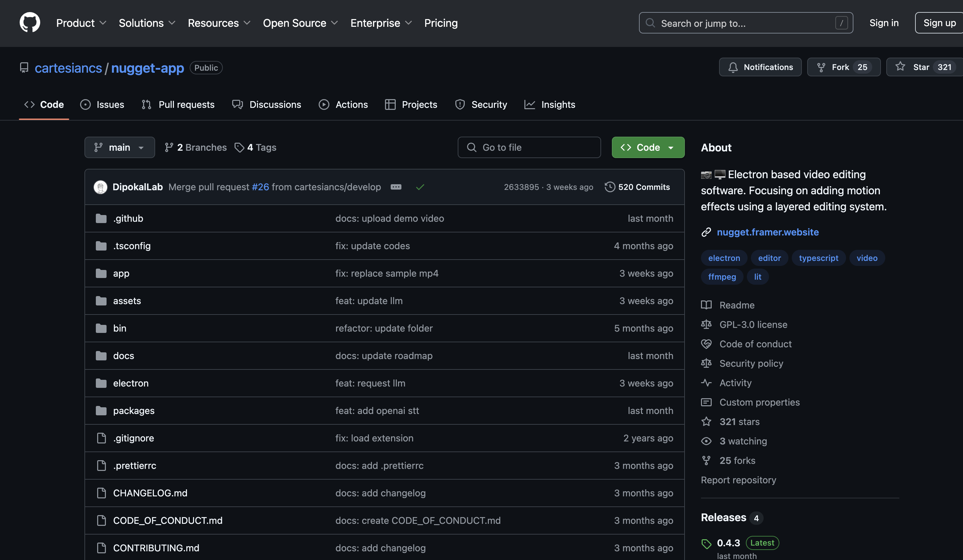This screenshot has height=560, width=963.
Task: Open the Open Source menu
Action: pos(300,23)
